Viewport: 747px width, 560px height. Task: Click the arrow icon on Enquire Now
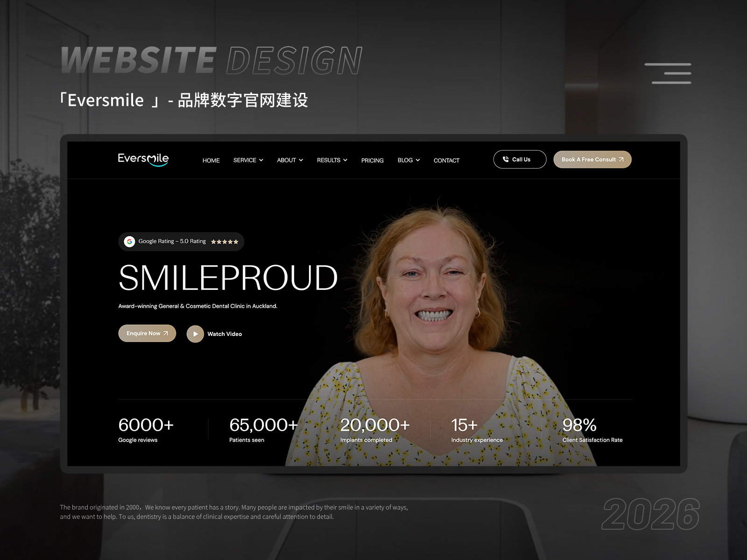tap(166, 333)
